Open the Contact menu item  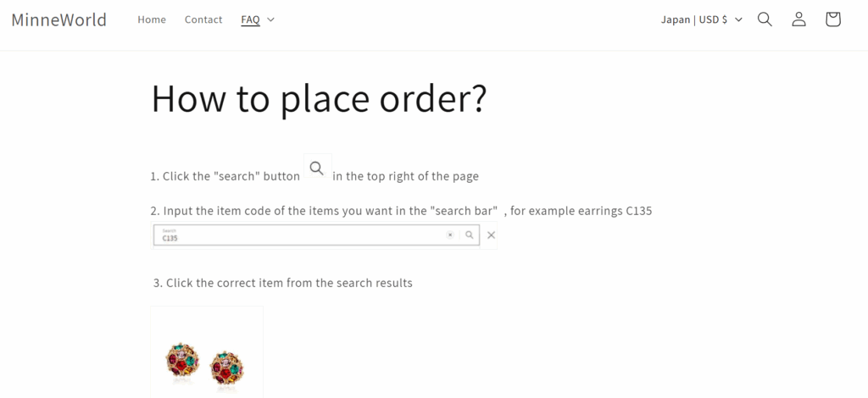coord(203,19)
